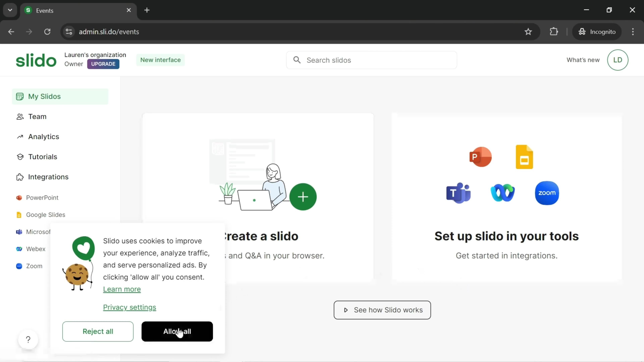Click the Zoom integration icon

coord(547,192)
